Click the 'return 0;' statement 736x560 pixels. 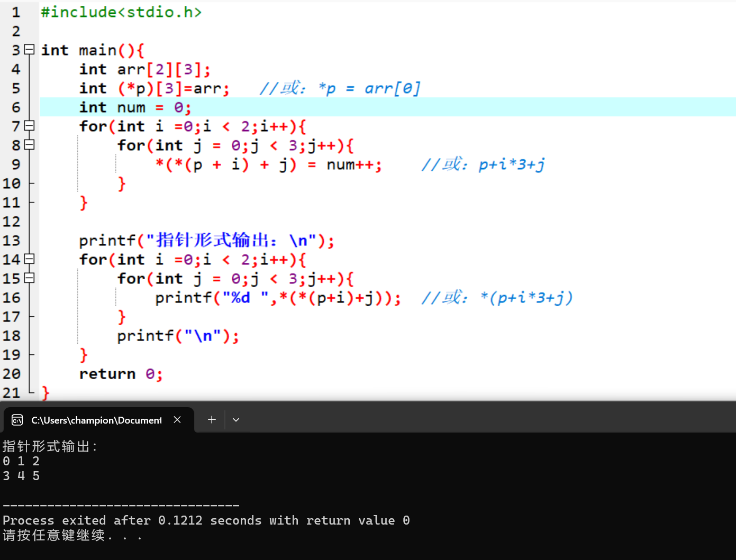(121, 374)
